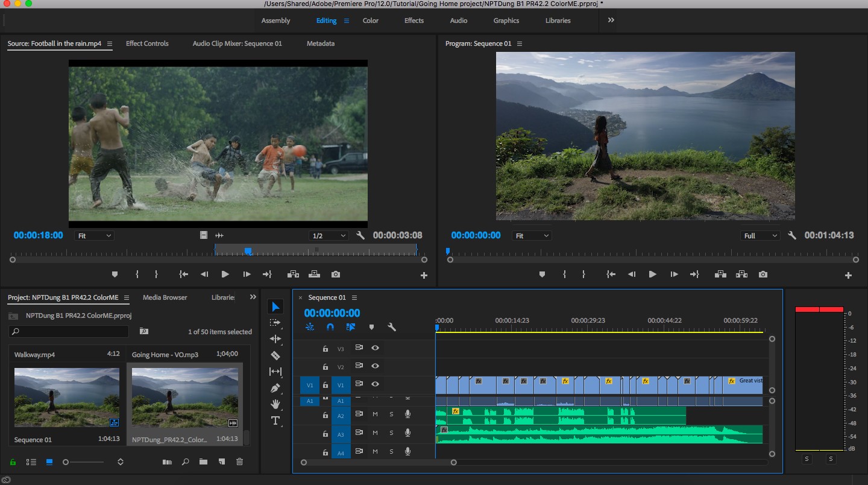Click left channel Solo button under audio meters
Viewport: 868px width, 485px height.
807,459
